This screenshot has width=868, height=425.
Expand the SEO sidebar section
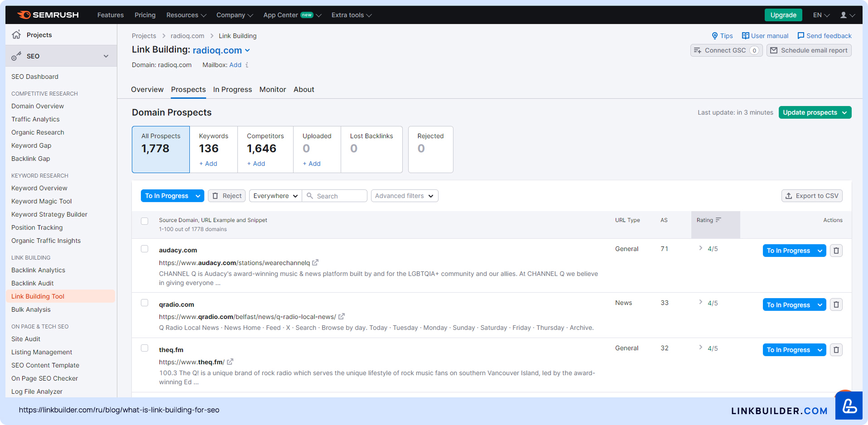61,56
